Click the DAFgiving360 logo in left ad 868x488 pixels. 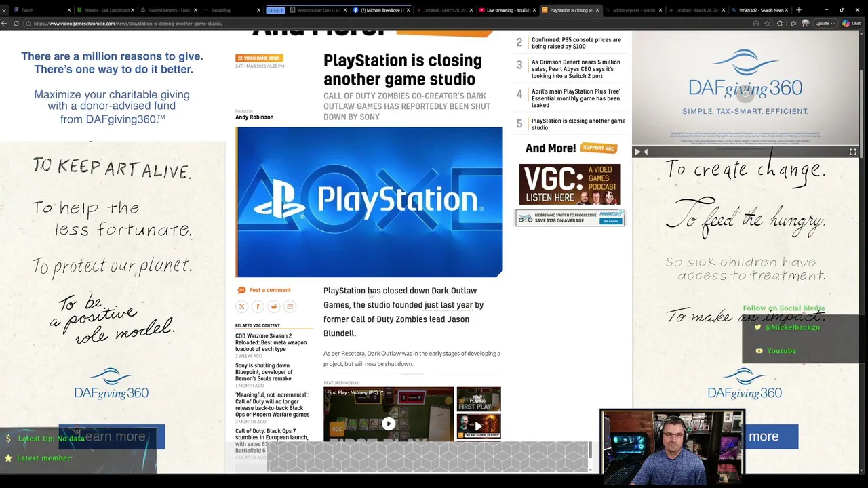[x=111, y=384]
